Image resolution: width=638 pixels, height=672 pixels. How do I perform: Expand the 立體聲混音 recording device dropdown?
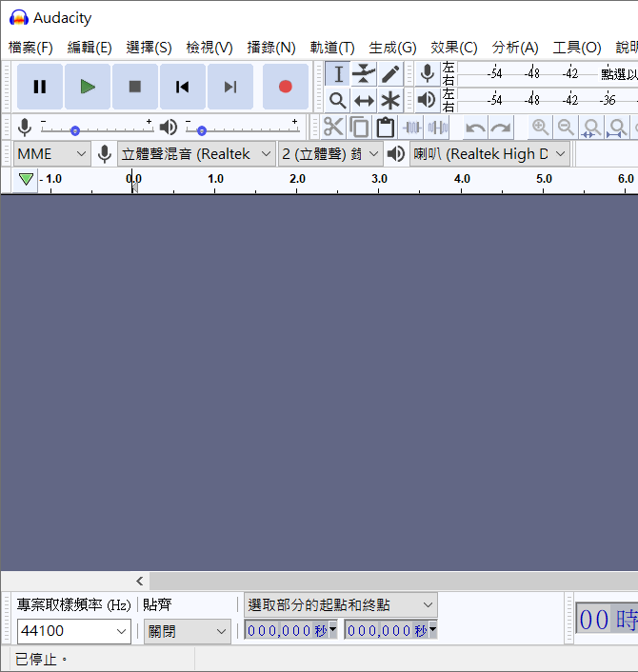pos(196,154)
